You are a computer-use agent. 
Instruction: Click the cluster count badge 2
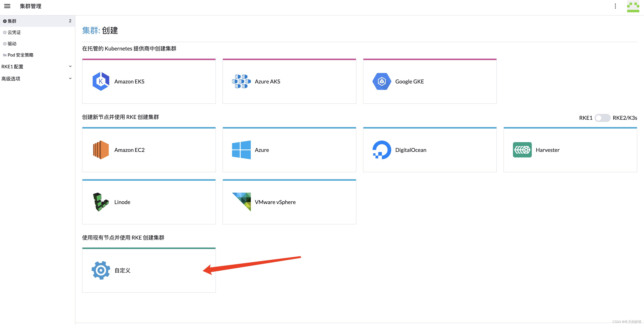pyautogui.click(x=70, y=21)
